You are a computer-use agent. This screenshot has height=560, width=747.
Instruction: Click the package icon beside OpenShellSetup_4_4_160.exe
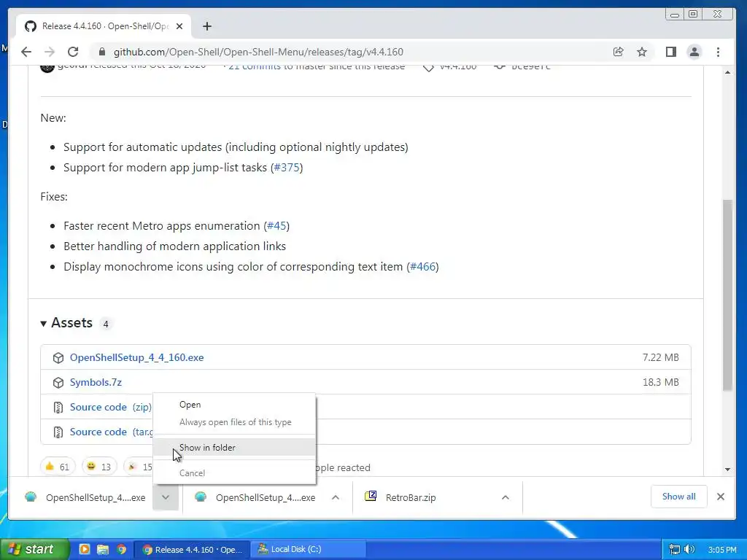click(x=58, y=358)
